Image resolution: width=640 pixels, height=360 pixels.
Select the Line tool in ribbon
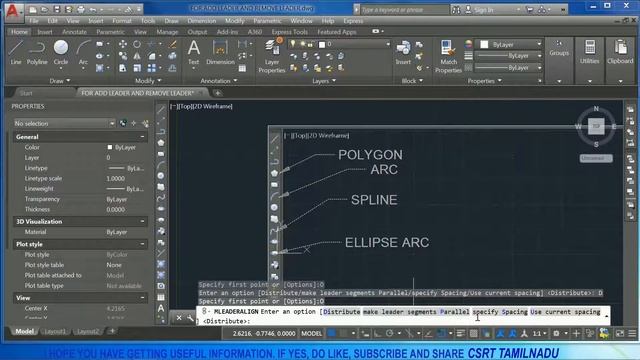(x=16, y=52)
